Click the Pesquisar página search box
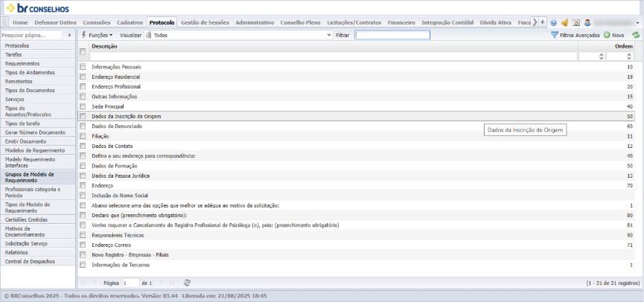 tap(31, 35)
